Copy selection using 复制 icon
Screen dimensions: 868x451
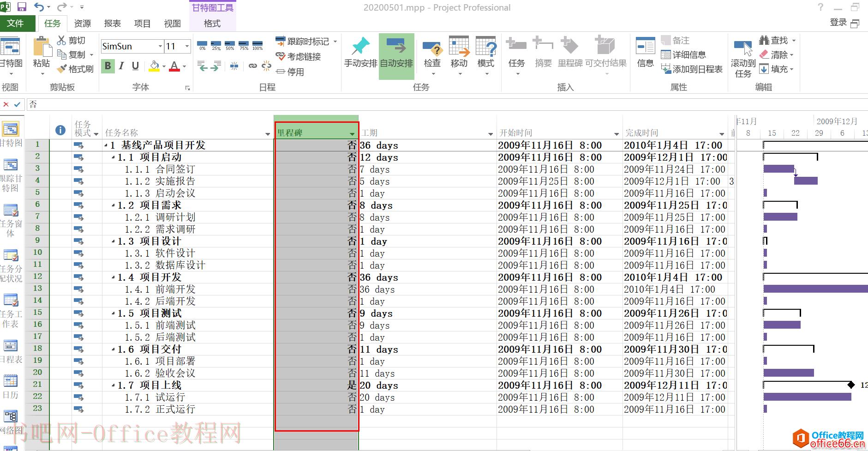[x=72, y=55]
